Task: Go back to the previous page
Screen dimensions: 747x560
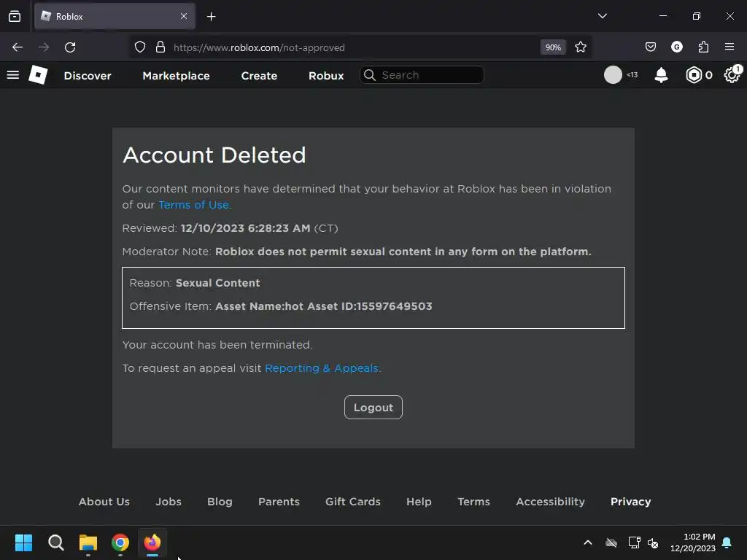Action: tap(18, 47)
